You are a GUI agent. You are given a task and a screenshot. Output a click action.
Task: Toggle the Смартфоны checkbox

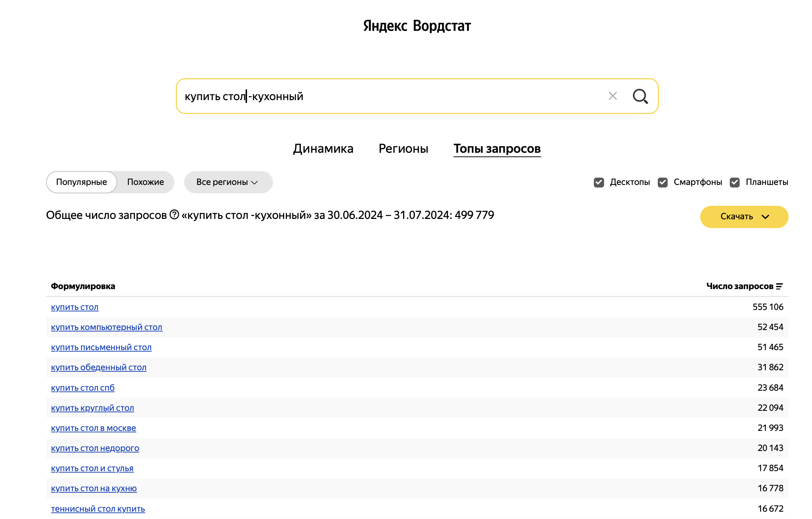tap(663, 182)
